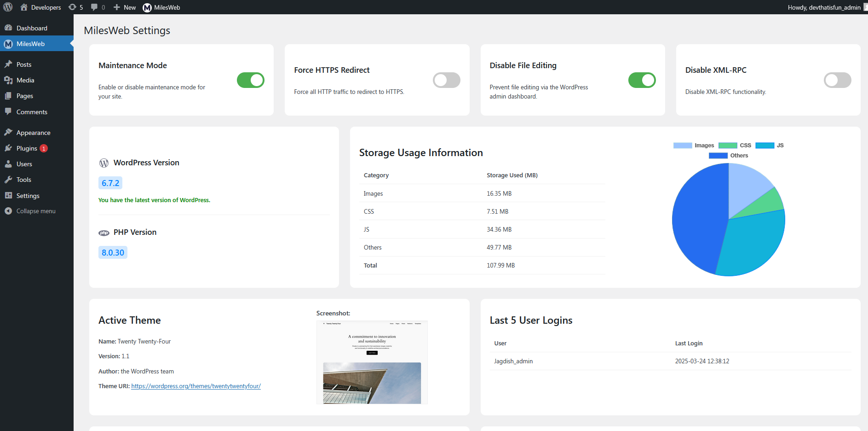This screenshot has width=868, height=431.
Task: Enable the Disable XML-RPC toggle
Action: [x=838, y=80]
